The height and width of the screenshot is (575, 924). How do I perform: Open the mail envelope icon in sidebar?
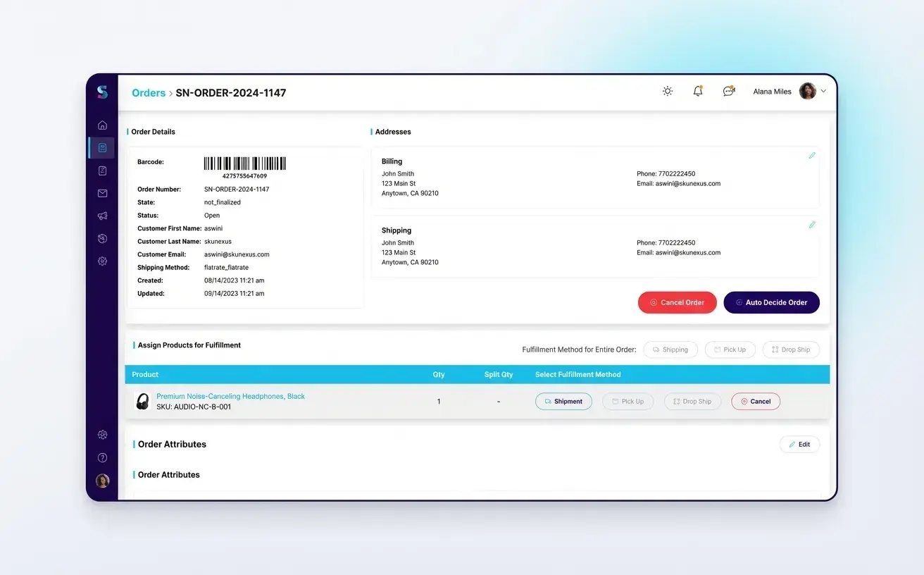coord(102,193)
